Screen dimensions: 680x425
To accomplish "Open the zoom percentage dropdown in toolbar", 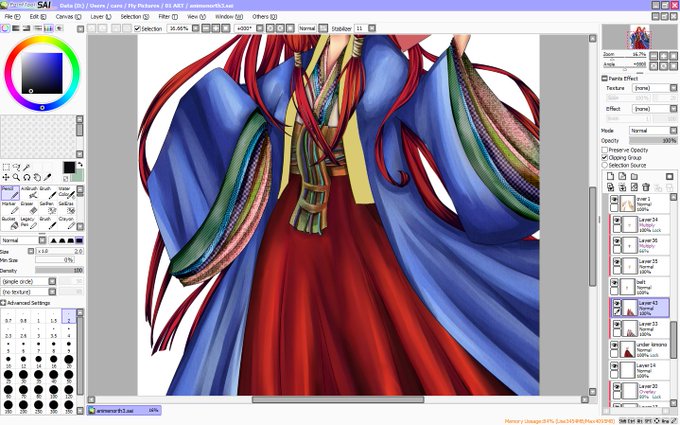I will tap(196, 28).
